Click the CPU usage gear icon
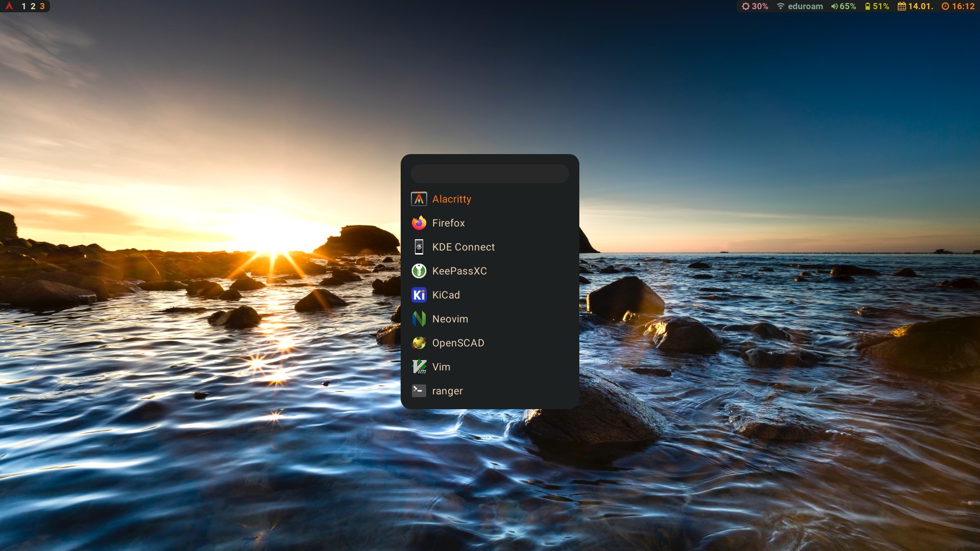 (746, 6)
